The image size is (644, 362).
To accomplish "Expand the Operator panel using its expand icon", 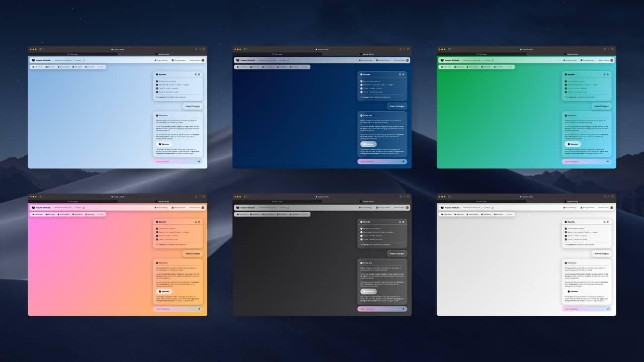I will click(196, 74).
